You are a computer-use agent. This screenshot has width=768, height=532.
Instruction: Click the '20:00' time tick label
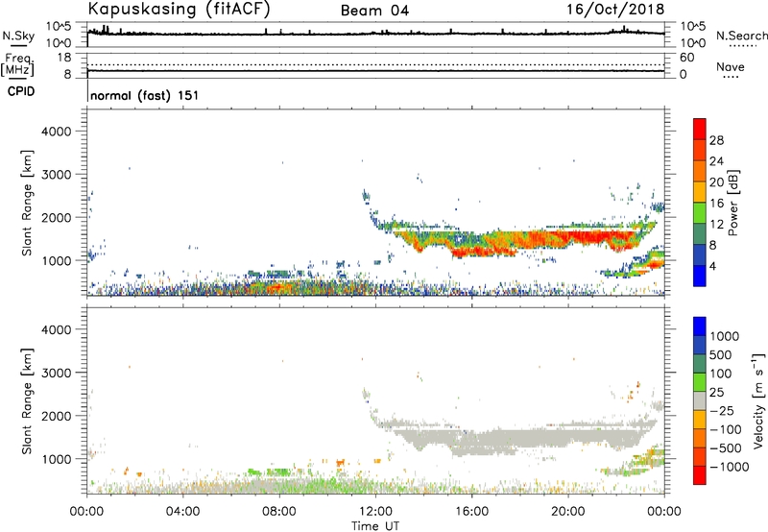click(567, 512)
